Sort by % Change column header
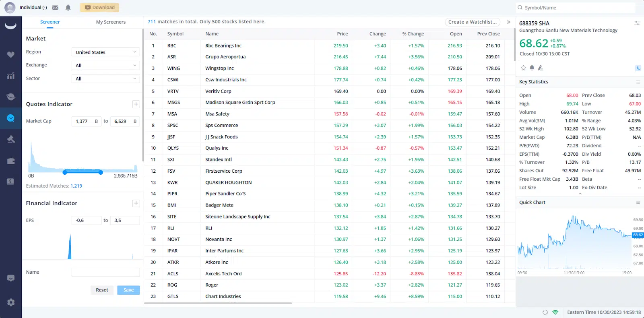Image resolution: width=644 pixels, height=318 pixels. coord(413,34)
